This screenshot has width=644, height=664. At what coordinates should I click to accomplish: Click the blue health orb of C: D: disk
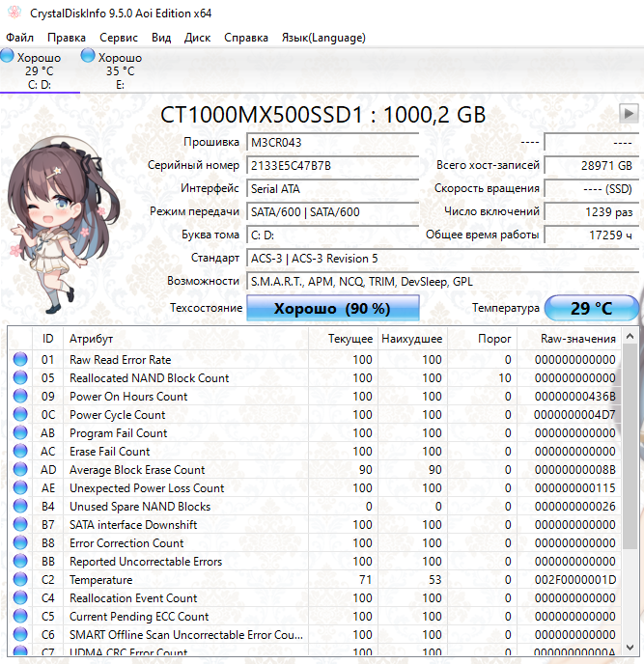(x=7, y=55)
